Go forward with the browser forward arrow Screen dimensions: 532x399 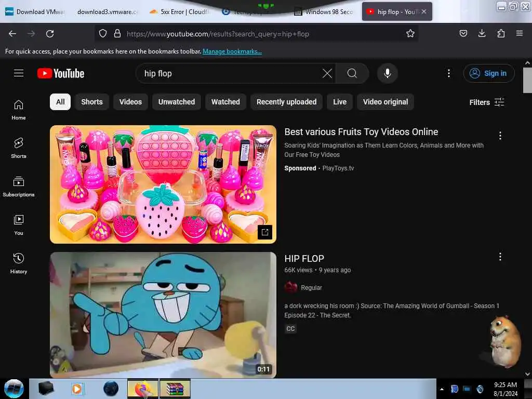point(31,34)
